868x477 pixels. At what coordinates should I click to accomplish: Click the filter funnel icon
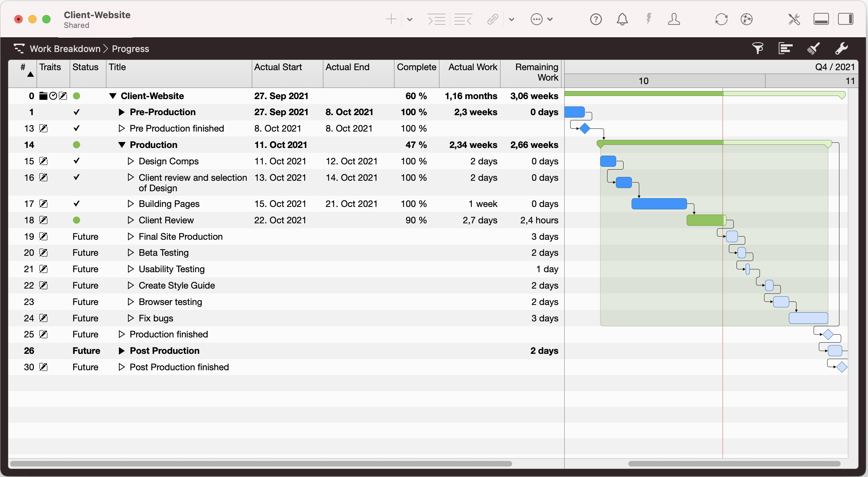757,49
